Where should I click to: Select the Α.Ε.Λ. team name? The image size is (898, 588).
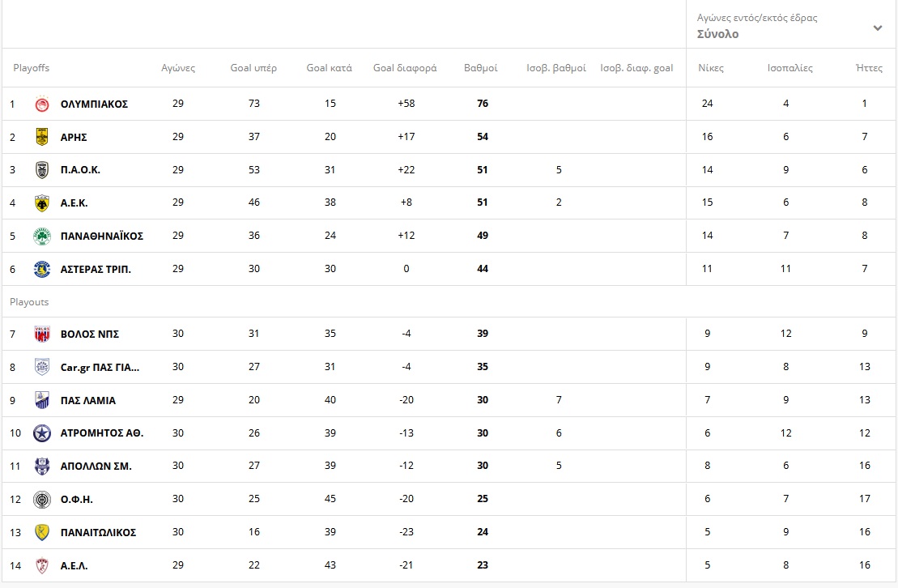pos(74,565)
